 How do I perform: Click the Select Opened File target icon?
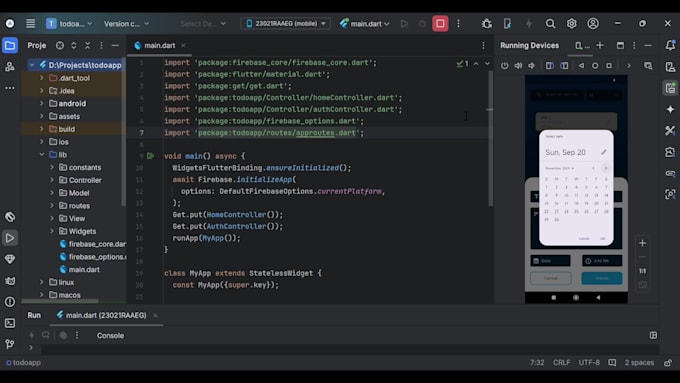click(x=60, y=45)
